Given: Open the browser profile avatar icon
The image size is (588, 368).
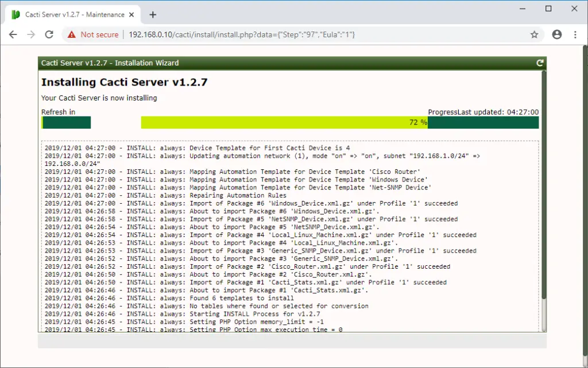Looking at the screenshot, I should [556, 34].
